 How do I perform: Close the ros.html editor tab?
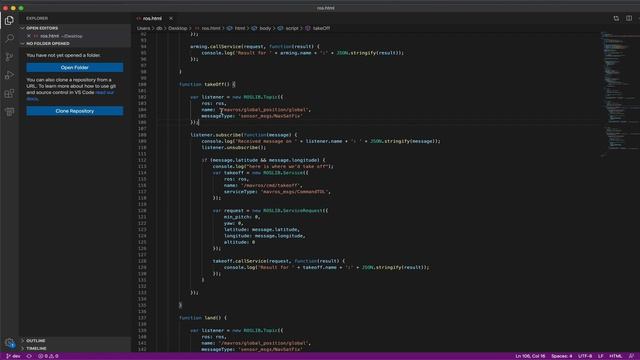[x=171, y=18]
